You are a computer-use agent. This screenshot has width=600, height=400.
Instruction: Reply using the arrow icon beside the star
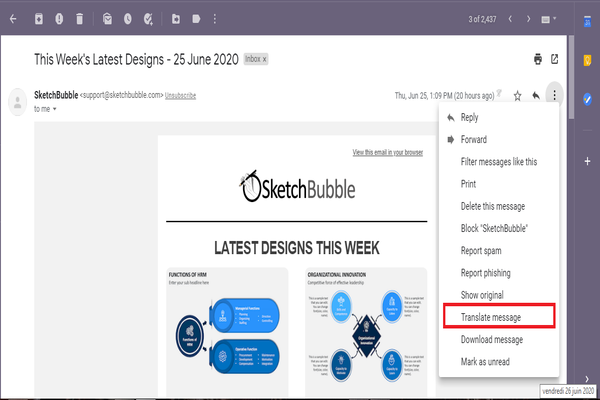536,95
